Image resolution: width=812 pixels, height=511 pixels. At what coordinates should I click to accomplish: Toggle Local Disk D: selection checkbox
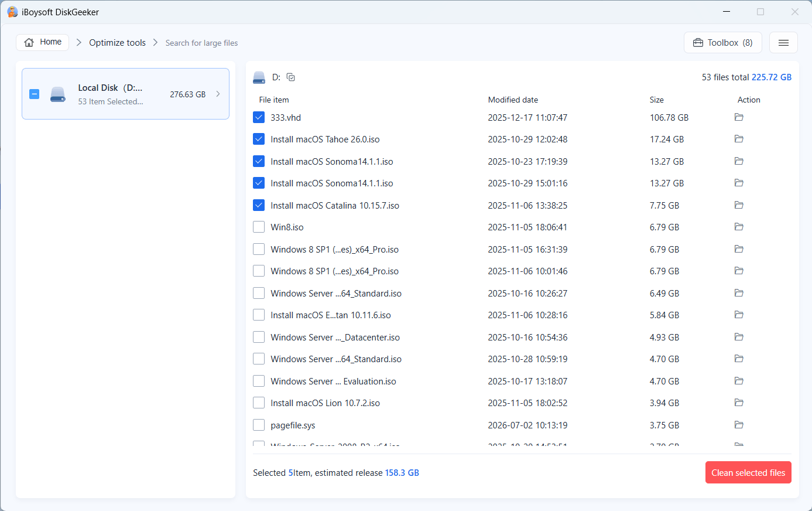tap(35, 94)
